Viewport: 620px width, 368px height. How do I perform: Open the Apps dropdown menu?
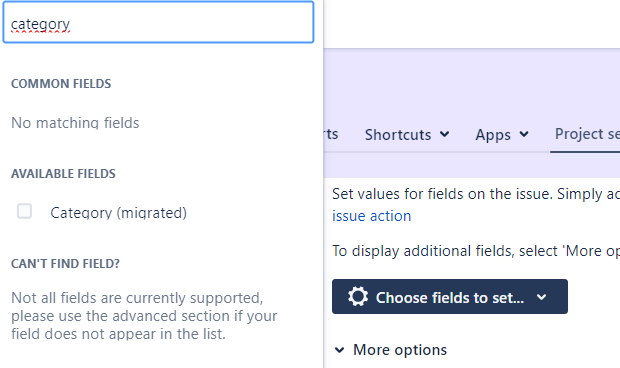[x=502, y=135]
